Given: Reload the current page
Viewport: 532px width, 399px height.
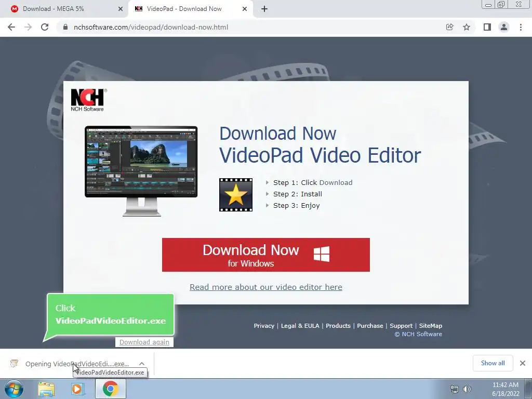Looking at the screenshot, I should (x=45, y=27).
